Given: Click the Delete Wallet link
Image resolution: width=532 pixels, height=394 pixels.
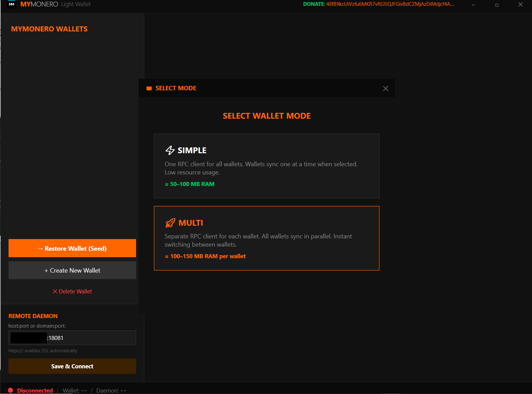Looking at the screenshot, I should pos(72,291).
